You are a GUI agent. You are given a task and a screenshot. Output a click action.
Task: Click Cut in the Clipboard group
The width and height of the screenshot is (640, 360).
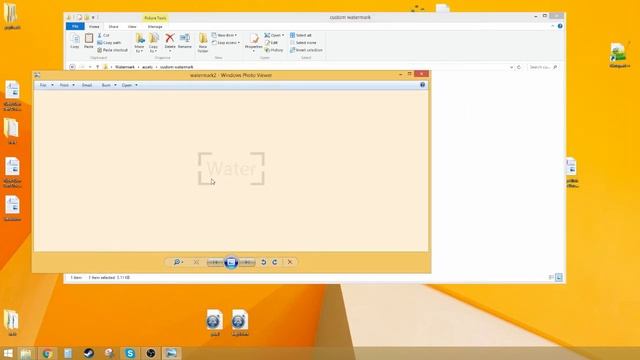coord(103,36)
